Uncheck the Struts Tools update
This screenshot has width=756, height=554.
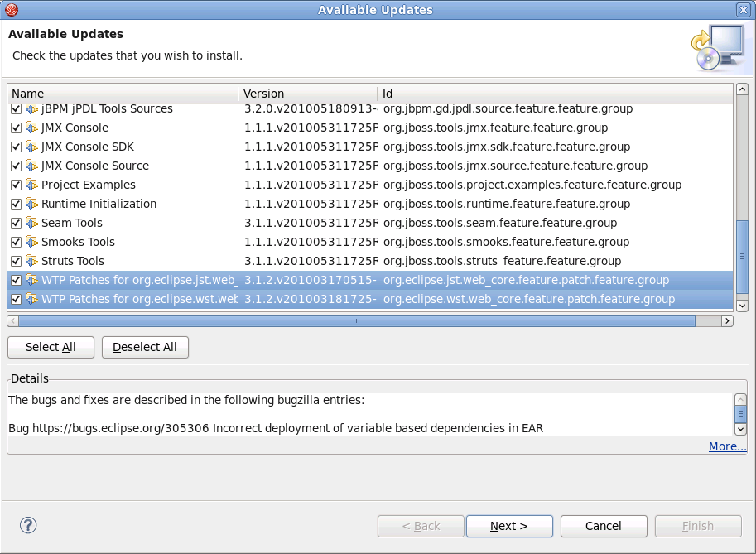(x=16, y=261)
